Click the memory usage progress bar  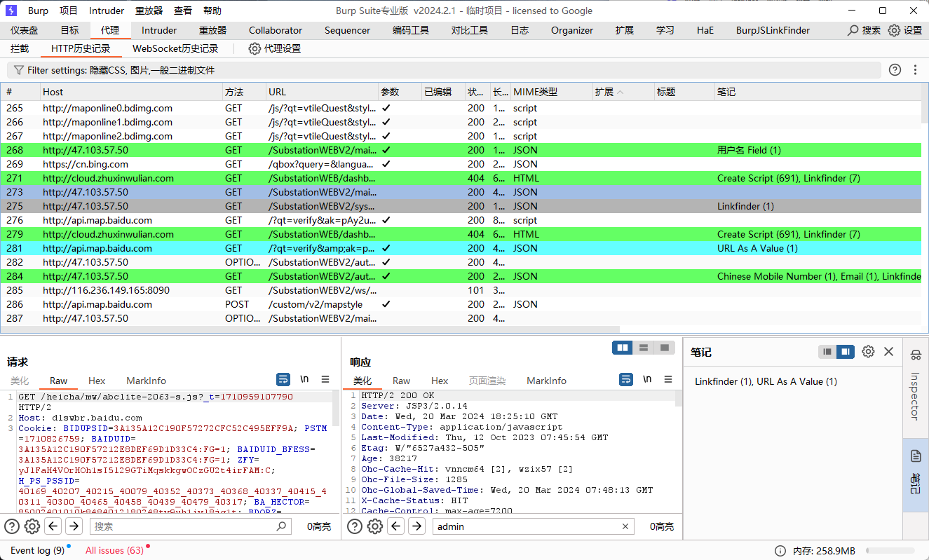[890, 551]
